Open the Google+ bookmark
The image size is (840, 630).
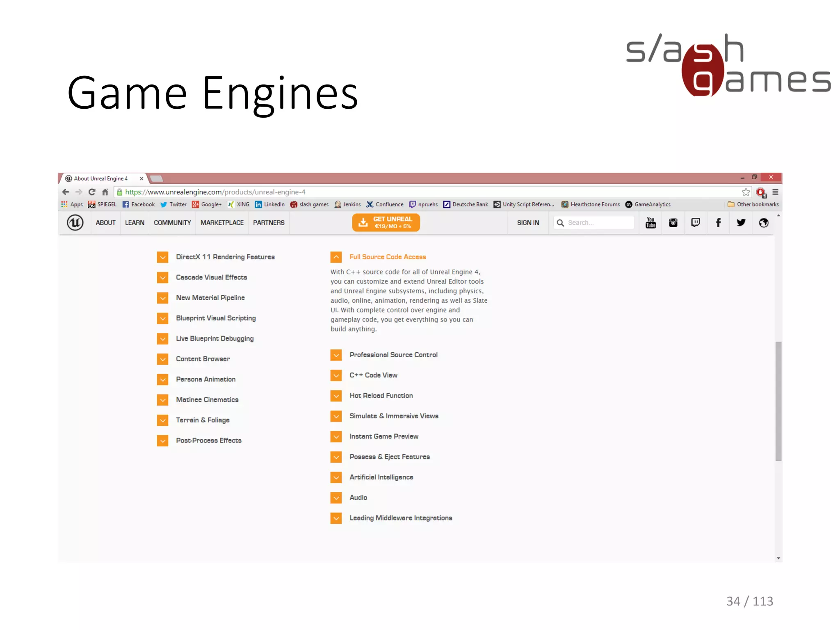click(207, 204)
